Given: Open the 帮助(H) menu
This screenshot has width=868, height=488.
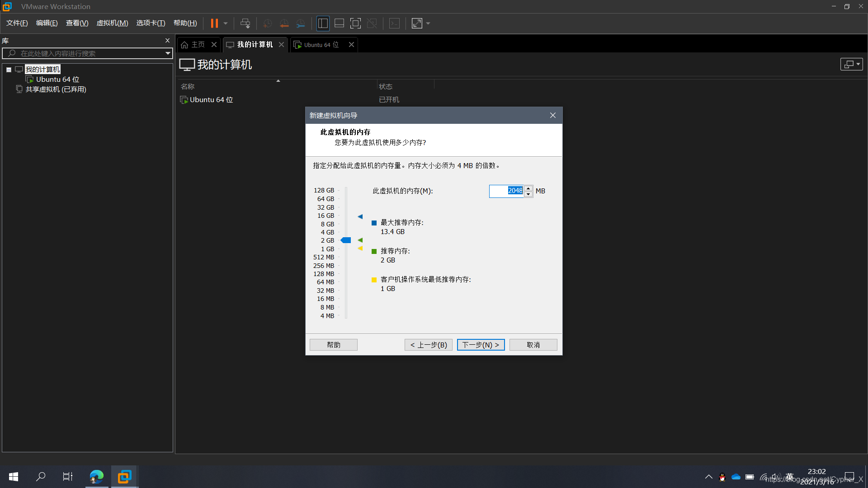Looking at the screenshot, I should tap(185, 23).
